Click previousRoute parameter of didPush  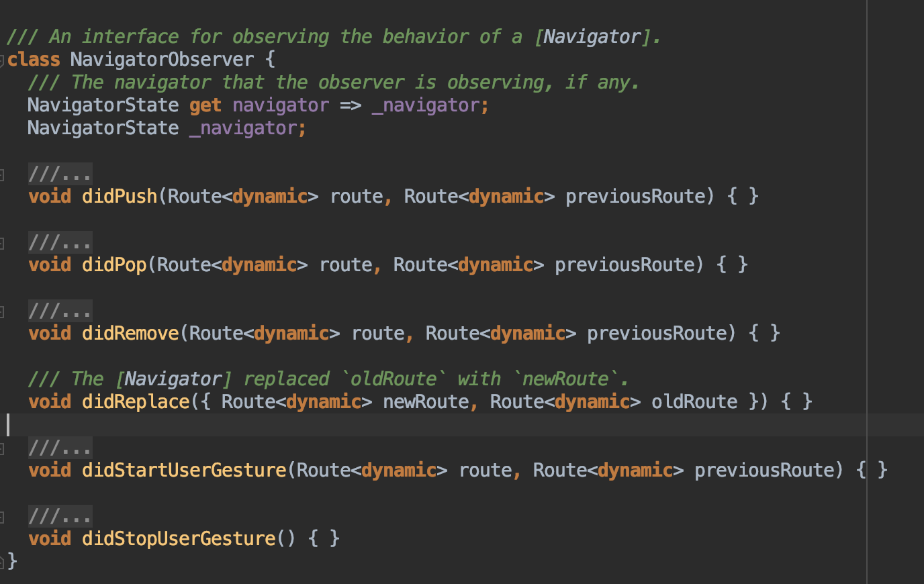coord(635,197)
